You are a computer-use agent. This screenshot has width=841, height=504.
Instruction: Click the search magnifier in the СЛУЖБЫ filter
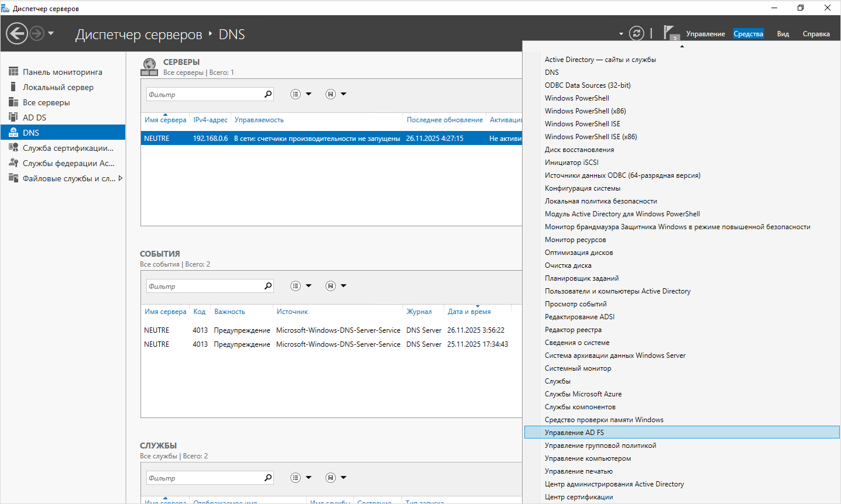(x=268, y=478)
